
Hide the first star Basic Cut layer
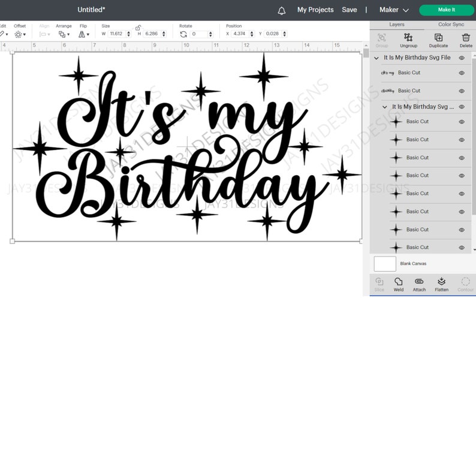pyautogui.click(x=462, y=122)
